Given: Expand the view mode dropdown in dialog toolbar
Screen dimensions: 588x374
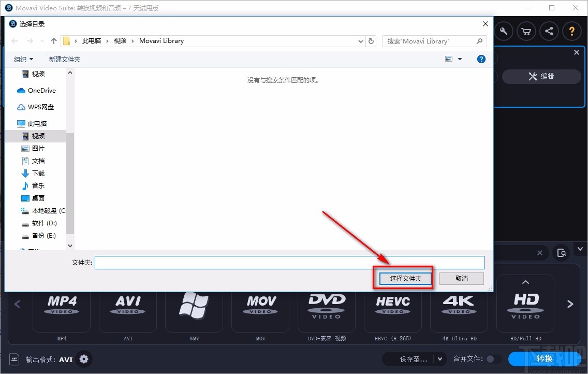Looking at the screenshot, I should click(459, 59).
